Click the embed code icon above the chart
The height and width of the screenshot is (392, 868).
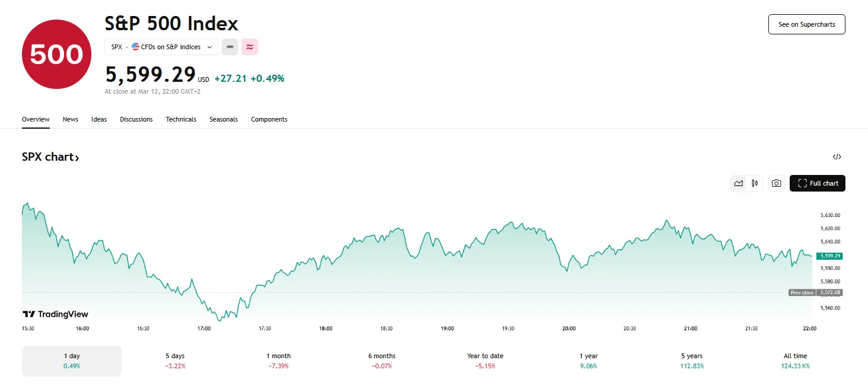pyautogui.click(x=837, y=157)
